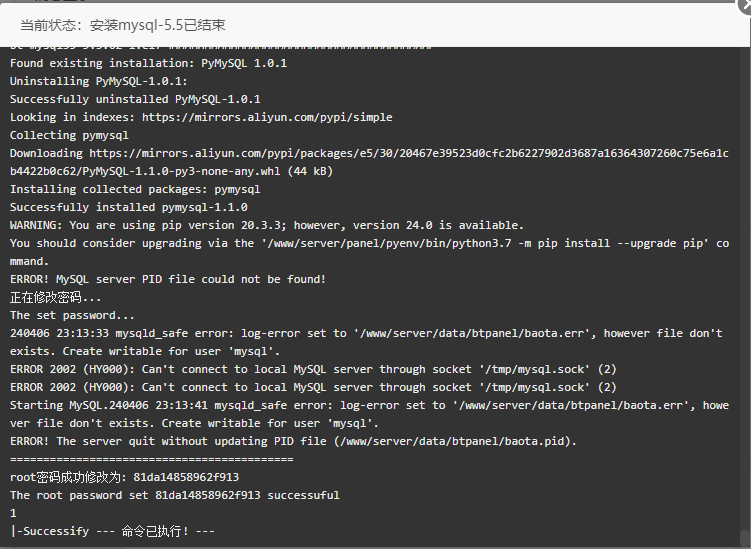
Task: Click the PyMySQL wheel download URL line
Action: (369, 162)
